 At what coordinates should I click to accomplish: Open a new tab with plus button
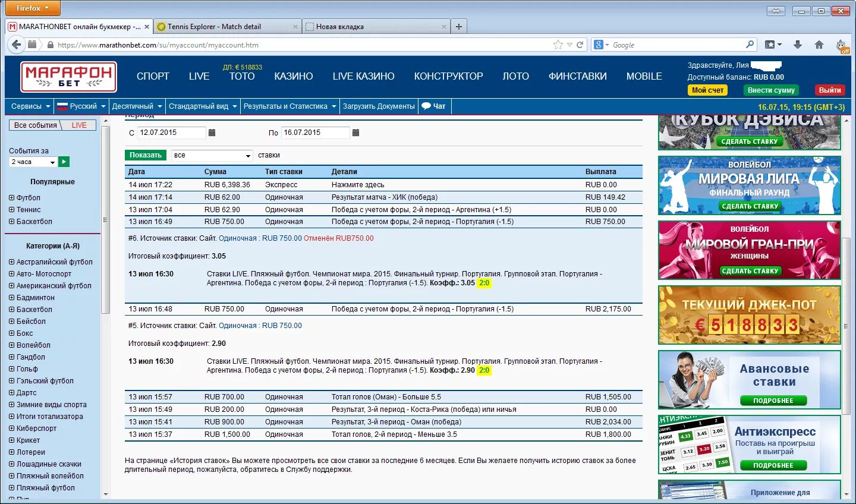click(459, 26)
